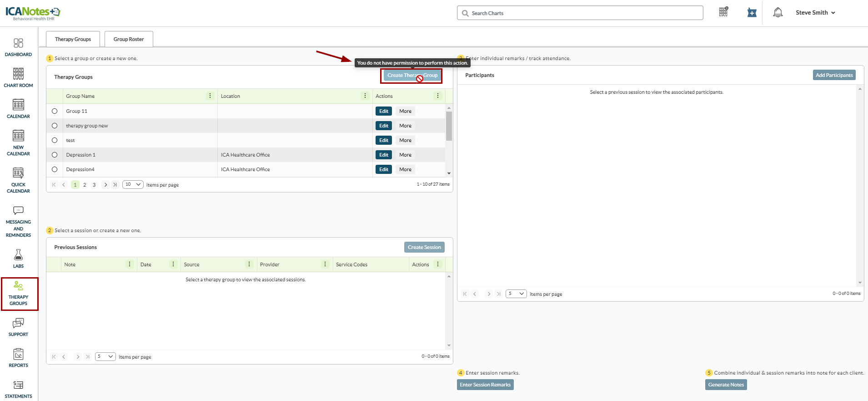
Task: Open Therapy Groups items per page dropdown
Action: pos(133,184)
